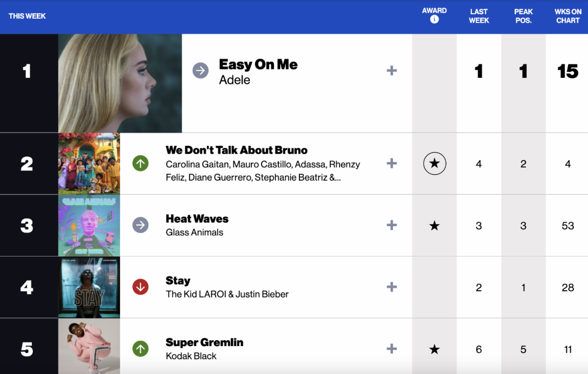Open the Adele album cover thumbnail
588x374 pixels.
click(x=120, y=83)
